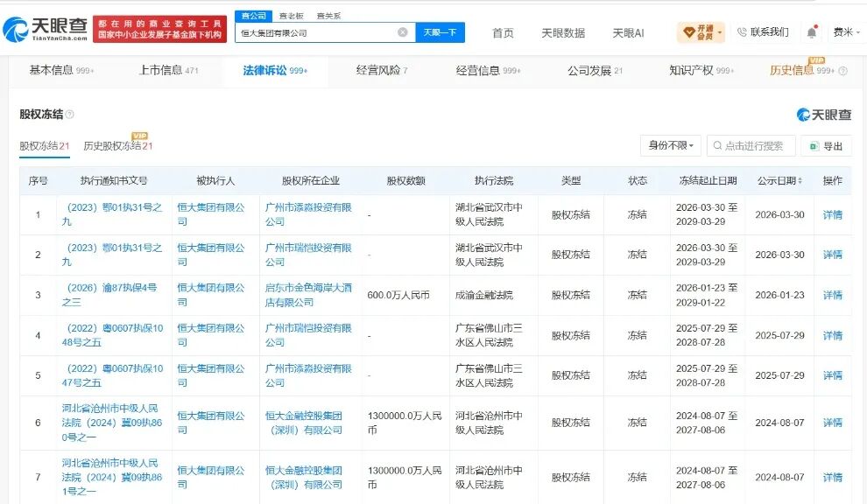Select the 法律诉讼 tab
Viewport: 867px width, 504px height.
click(x=275, y=70)
